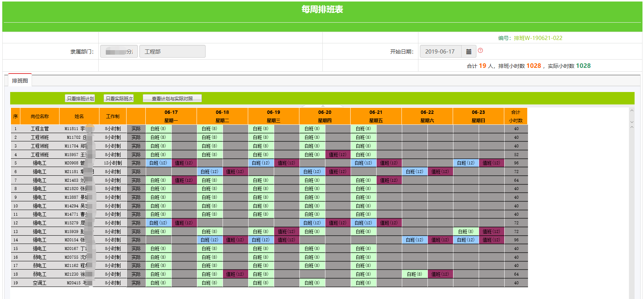Click the 合计小时数 column header
This screenshot has width=644, height=299.
[516, 116]
